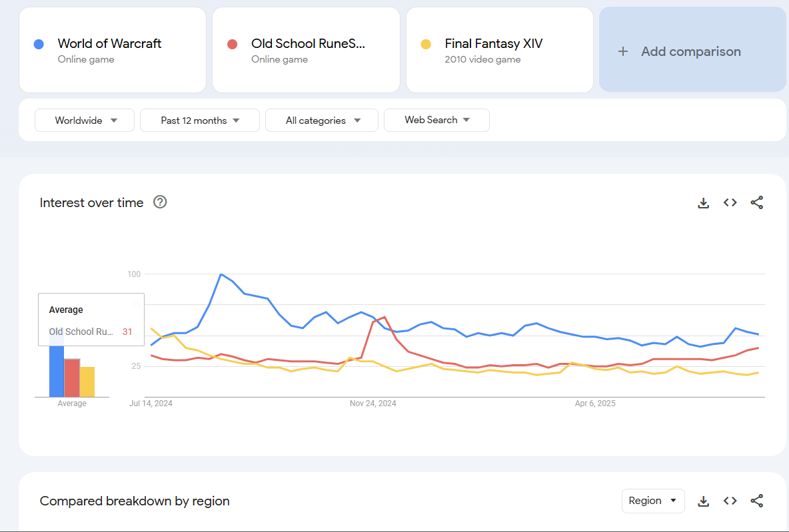Screen dimensions: 789x532
Task: Click the Jul 14, 2024 axis label
Action: click(x=151, y=403)
